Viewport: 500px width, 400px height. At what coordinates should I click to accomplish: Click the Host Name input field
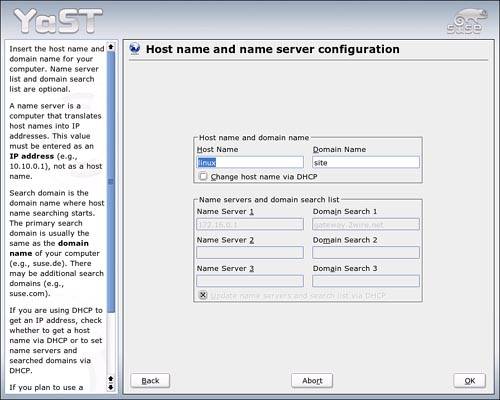tap(250, 162)
